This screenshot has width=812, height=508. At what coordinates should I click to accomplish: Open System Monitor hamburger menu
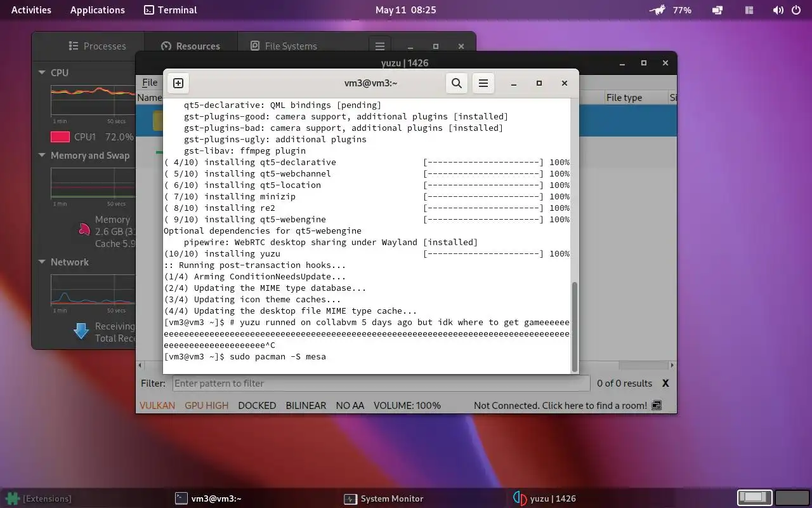(x=380, y=46)
